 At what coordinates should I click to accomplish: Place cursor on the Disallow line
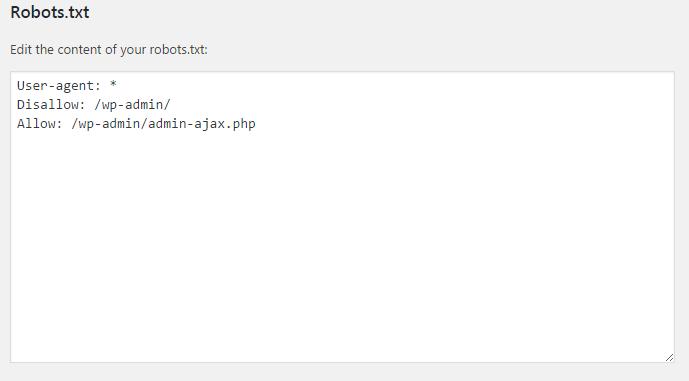pos(94,105)
